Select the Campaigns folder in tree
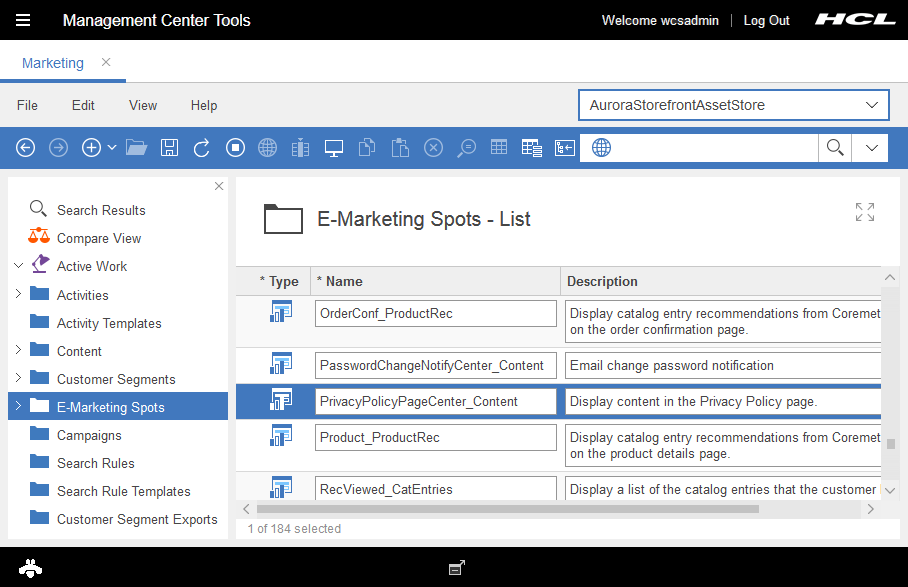The width and height of the screenshot is (908, 587). pos(89,435)
